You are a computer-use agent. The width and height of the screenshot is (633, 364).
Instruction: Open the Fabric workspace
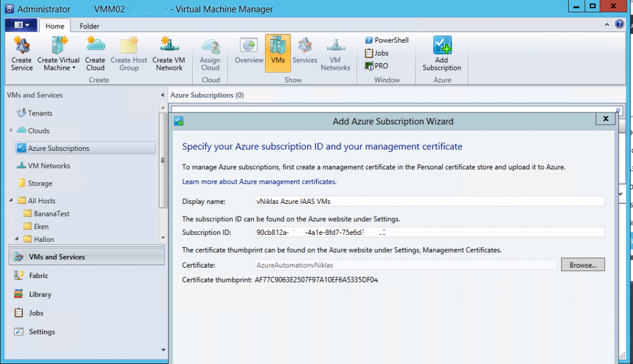pos(38,276)
